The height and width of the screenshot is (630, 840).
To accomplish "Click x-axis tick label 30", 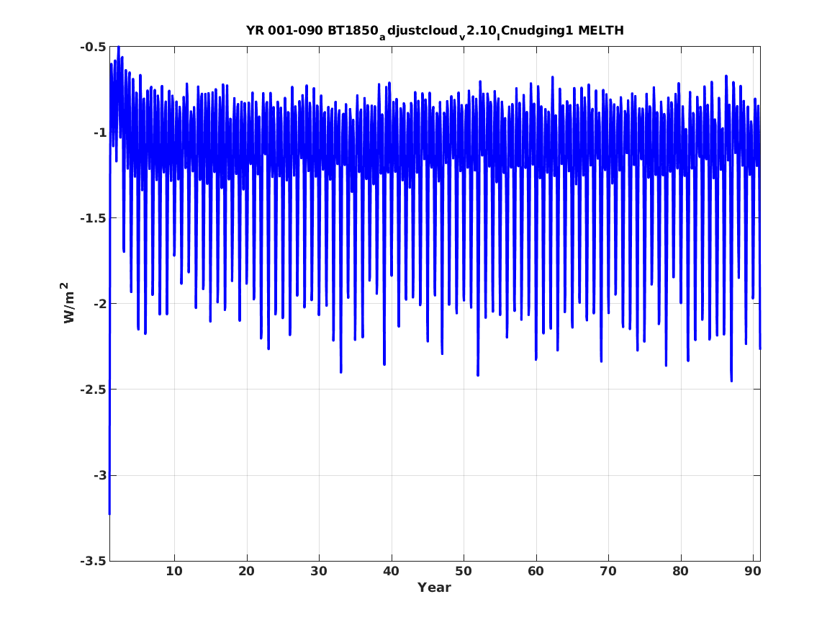I will 319,571.
